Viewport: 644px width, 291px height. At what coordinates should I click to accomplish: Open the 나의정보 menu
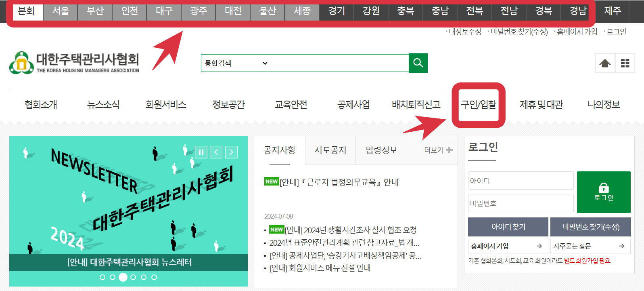coord(604,105)
